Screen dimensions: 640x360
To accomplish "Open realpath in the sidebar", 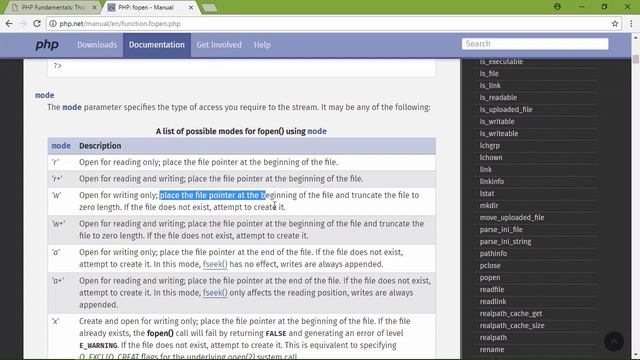I will [493, 338].
